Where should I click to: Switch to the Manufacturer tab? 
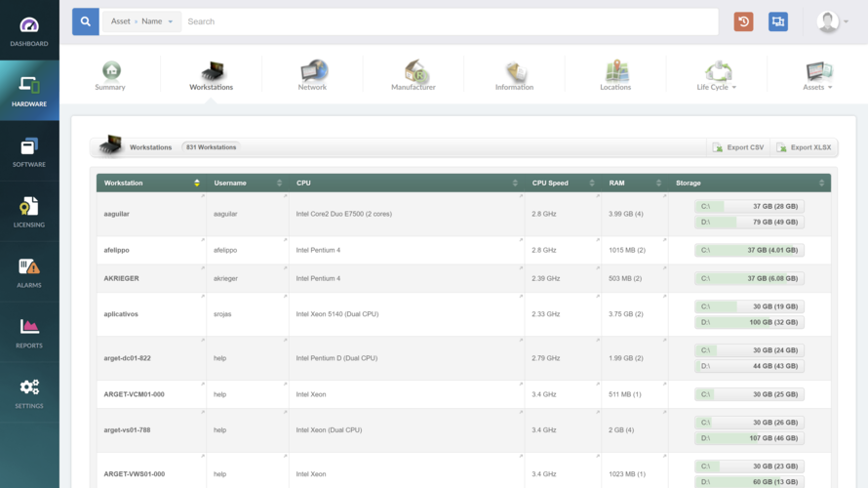point(414,75)
